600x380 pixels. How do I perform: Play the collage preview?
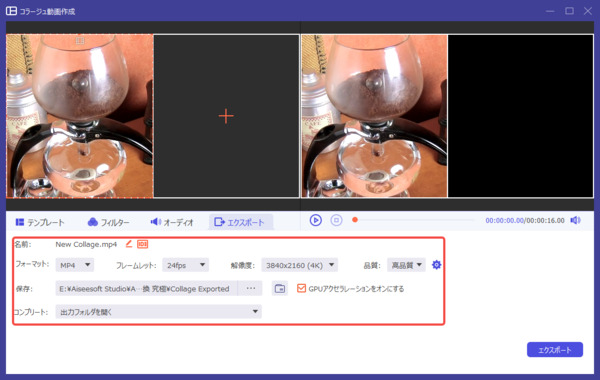point(315,220)
